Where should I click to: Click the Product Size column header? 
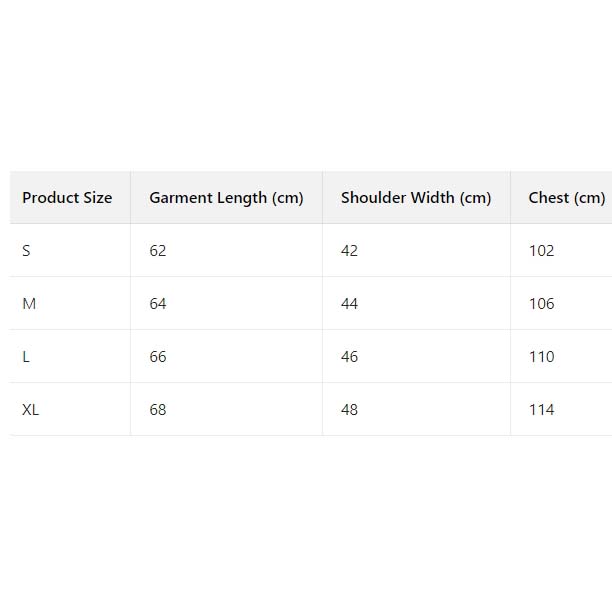coord(67,198)
